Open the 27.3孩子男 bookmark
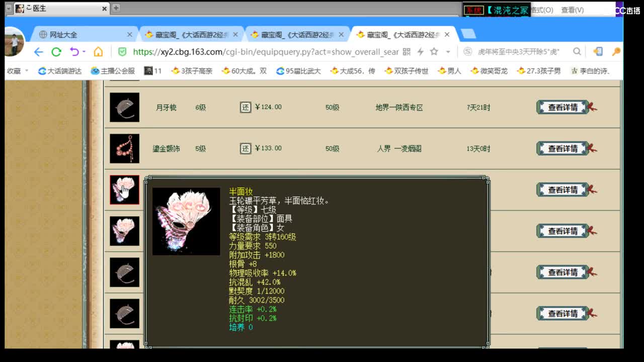 click(x=538, y=71)
